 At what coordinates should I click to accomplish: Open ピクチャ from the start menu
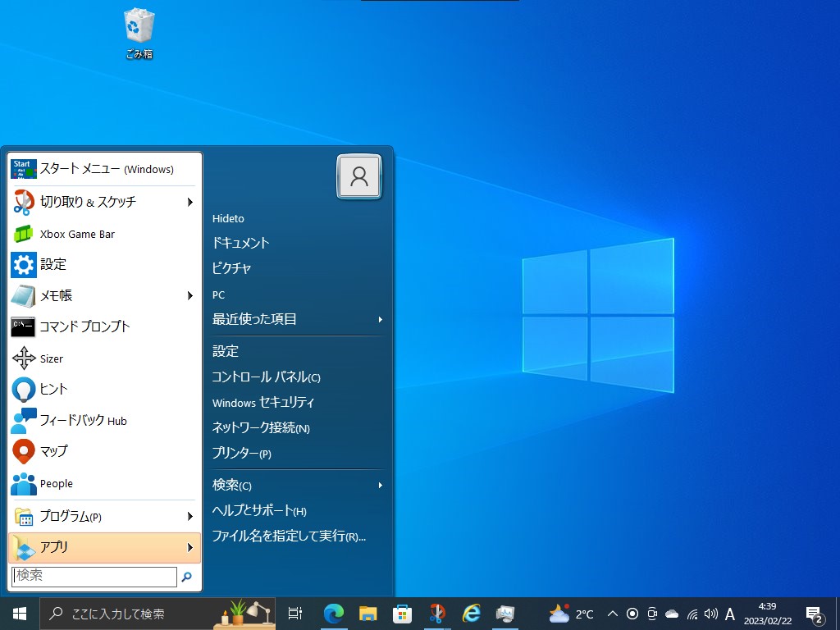click(231, 268)
